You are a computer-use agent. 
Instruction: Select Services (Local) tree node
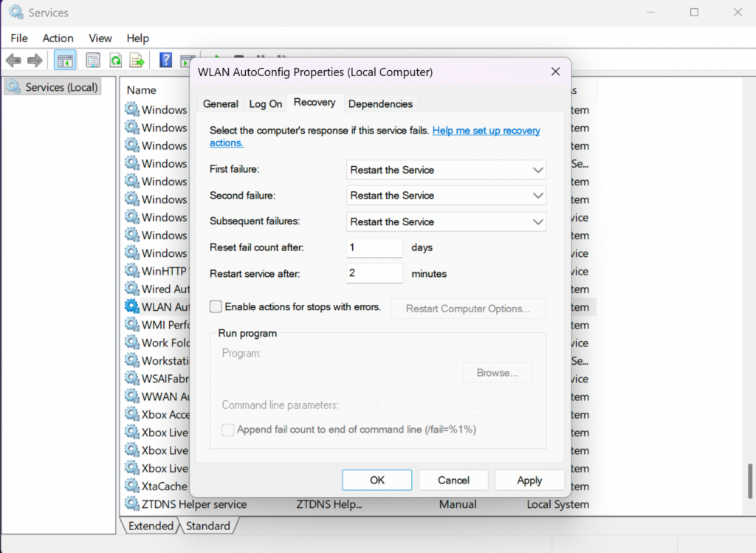(x=52, y=87)
